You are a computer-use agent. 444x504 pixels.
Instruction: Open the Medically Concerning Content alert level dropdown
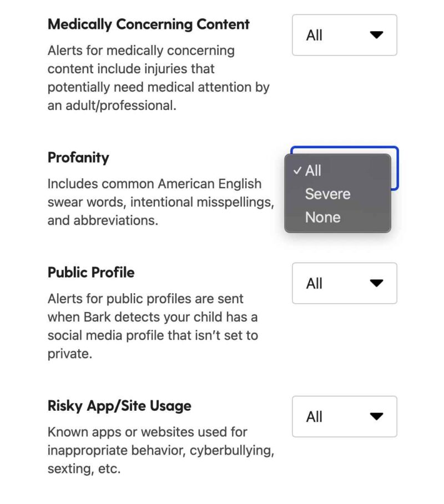[344, 35]
